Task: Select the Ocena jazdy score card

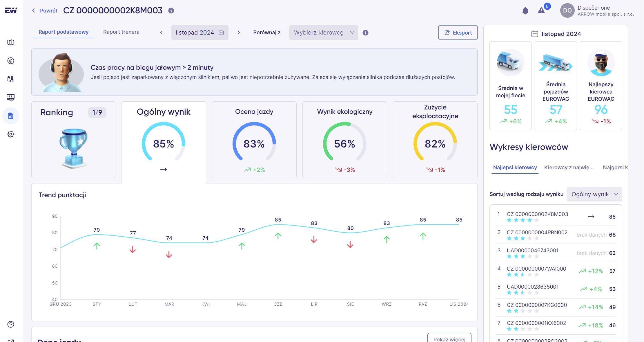Action: (x=254, y=140)
